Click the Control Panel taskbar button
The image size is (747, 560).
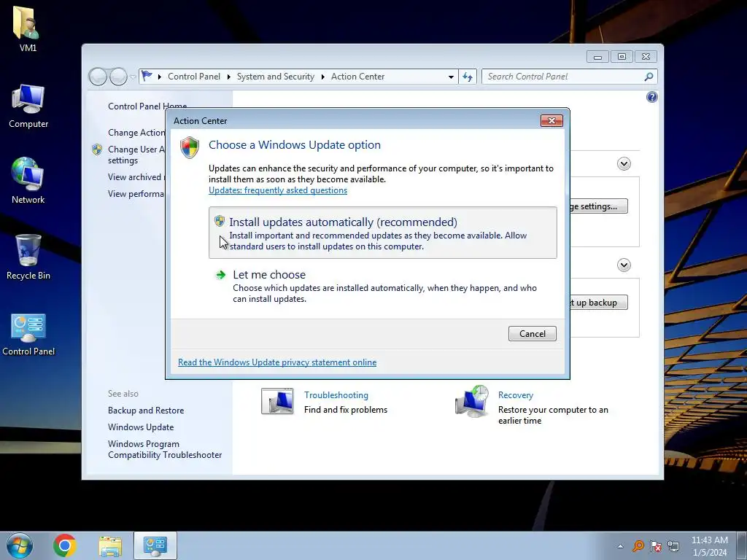pyautogui.click(x=155, y=545)
